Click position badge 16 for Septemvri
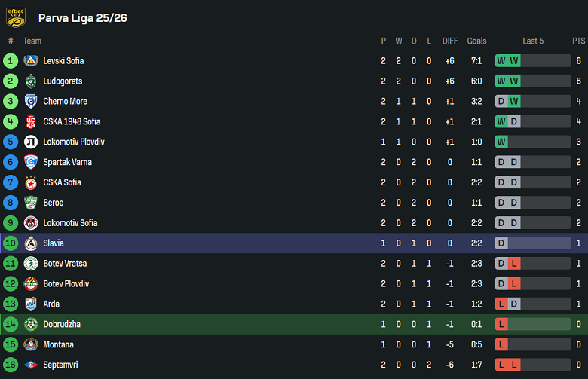Screen dimensions: 588x379 point(11,365)
